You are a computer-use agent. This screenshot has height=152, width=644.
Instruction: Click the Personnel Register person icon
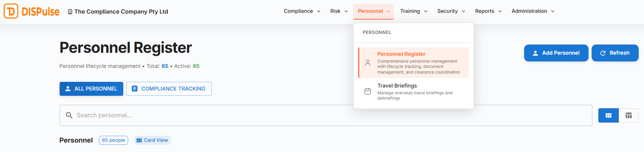[x=368, y=63]
